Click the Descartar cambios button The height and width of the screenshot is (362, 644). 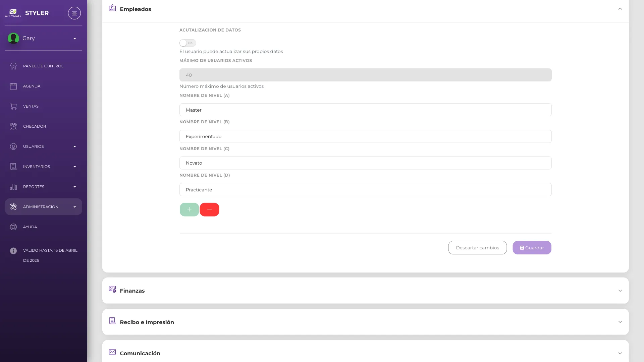[478, 248]
